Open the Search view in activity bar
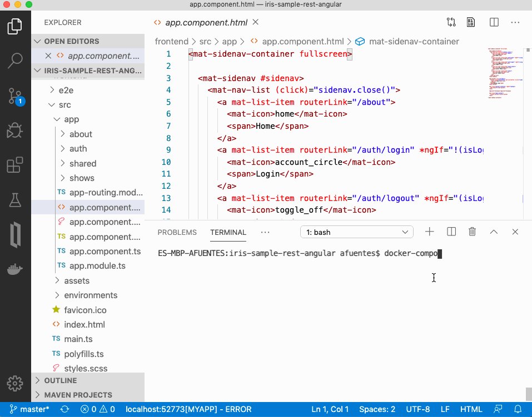Screen dimensions: 532x417 pos(15,61)
